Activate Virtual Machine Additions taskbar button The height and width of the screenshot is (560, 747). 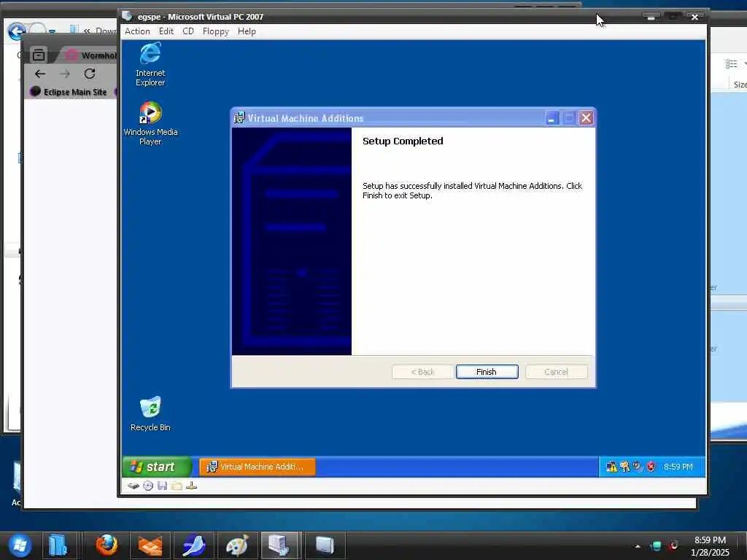pos(258,467)
